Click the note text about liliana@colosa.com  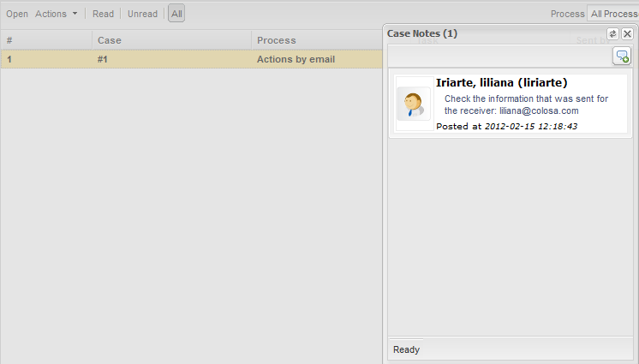526,104
